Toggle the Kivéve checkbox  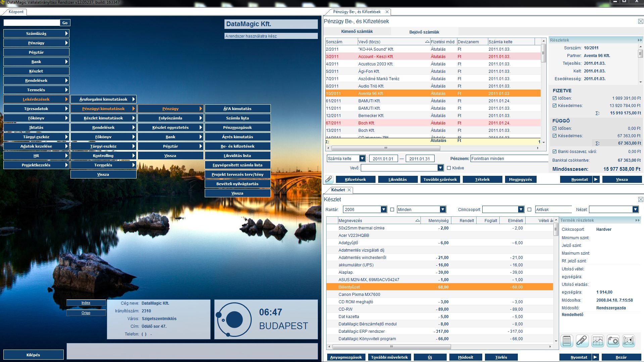(x=449, y=168)
